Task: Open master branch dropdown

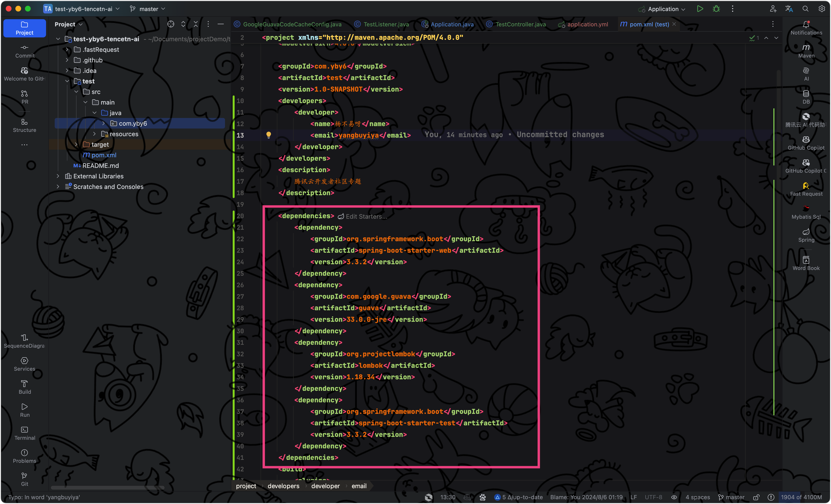Action: (x=148, y=9)
